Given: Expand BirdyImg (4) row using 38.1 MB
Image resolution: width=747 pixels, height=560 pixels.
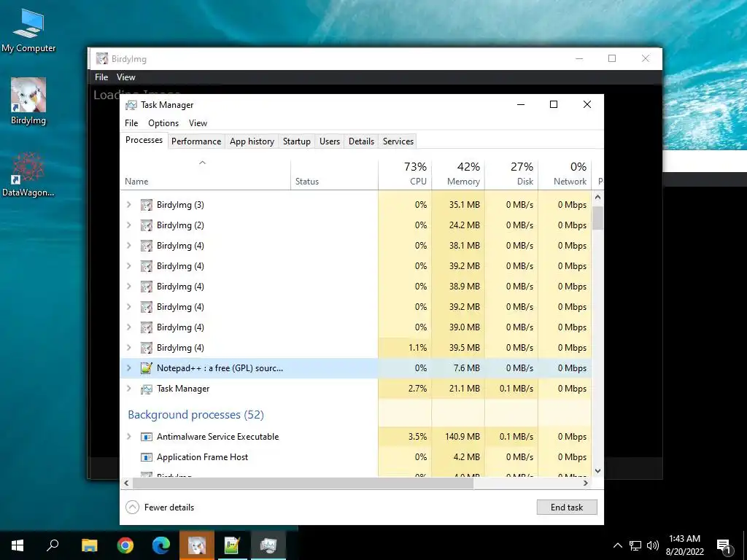Looking at the screenshot, I should [128, 246].
